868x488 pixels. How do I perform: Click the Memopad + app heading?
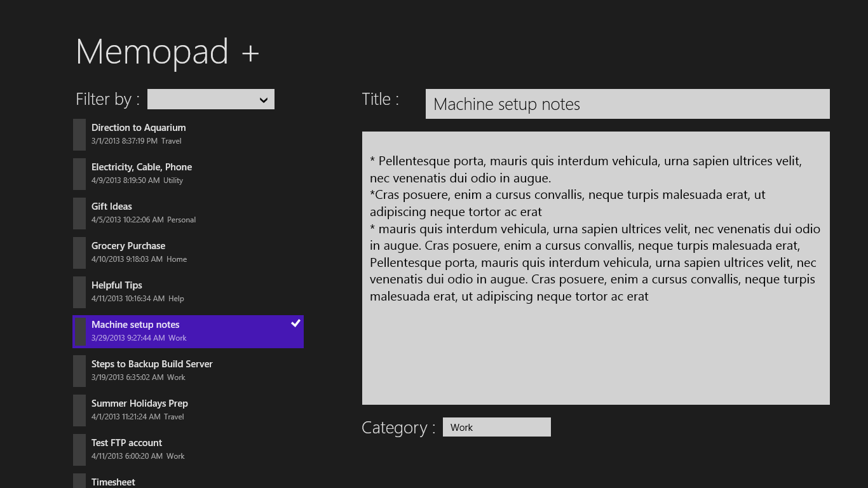click(167, 51)
